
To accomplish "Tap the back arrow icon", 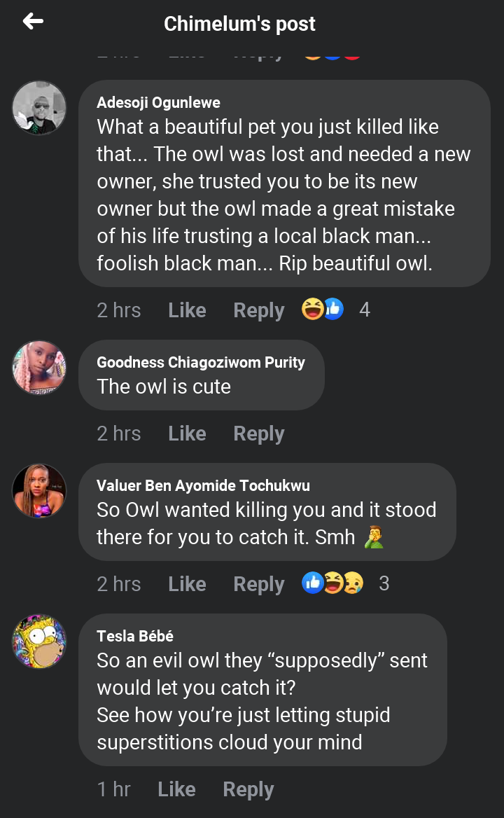I will [x=33, y=22].
